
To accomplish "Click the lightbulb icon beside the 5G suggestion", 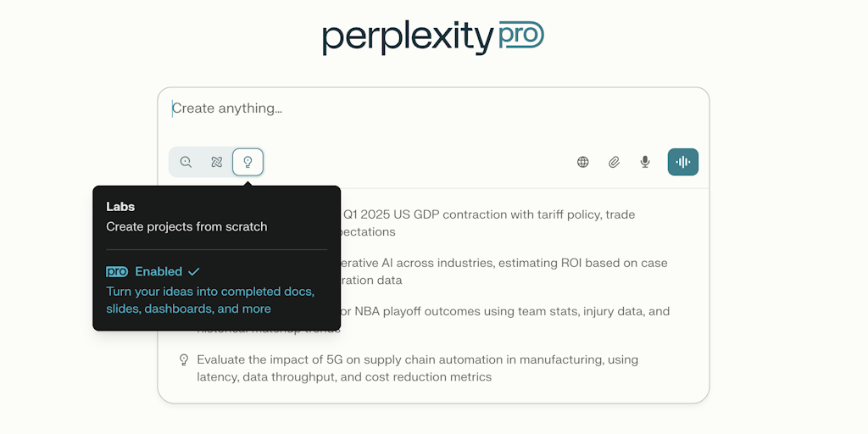I will (x=184, y=360).
